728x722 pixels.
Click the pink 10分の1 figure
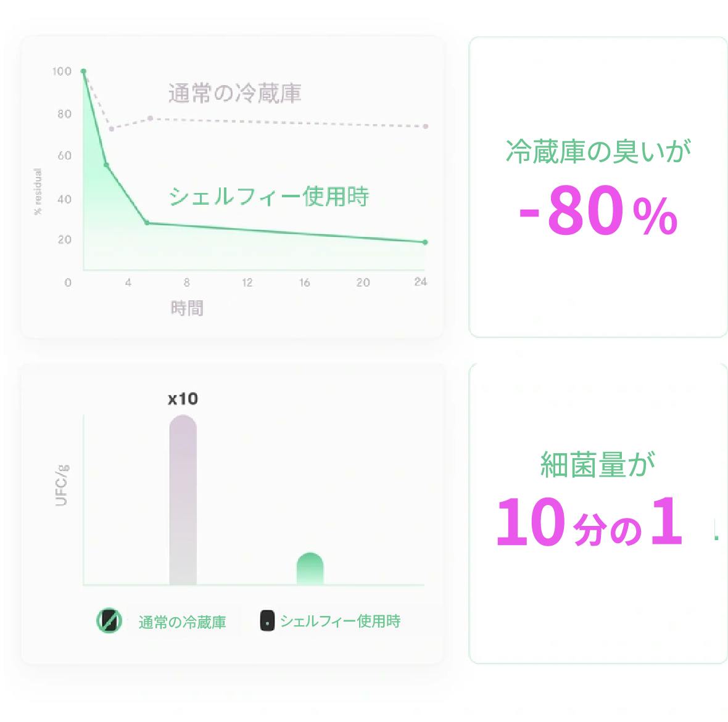click(x=589, y=523)
